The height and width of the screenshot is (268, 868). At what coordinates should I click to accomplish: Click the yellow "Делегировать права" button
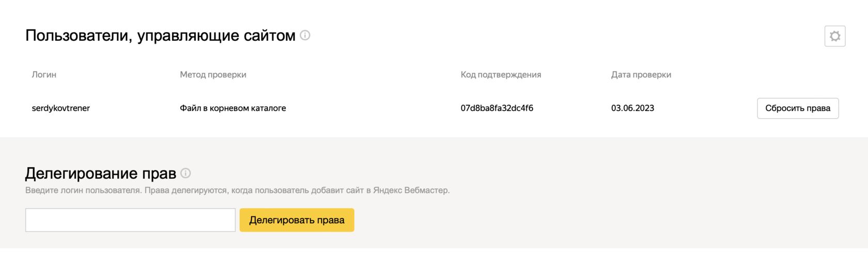pyautogui.click(x=297, y=220)
